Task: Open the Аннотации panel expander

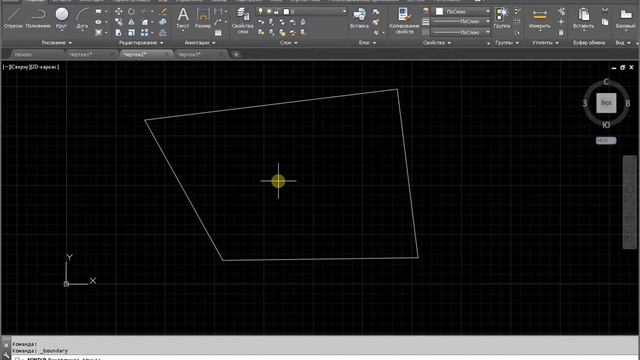Action: (200, 42)
